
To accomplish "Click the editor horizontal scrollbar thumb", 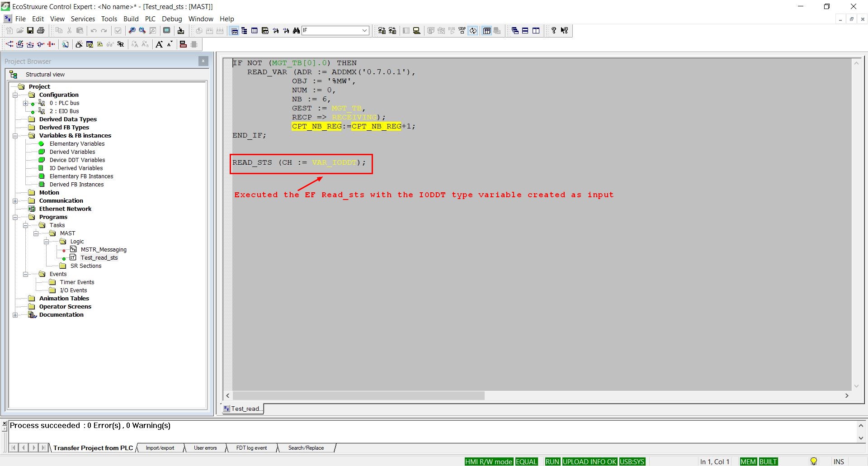I will click(x=359, y=396).
